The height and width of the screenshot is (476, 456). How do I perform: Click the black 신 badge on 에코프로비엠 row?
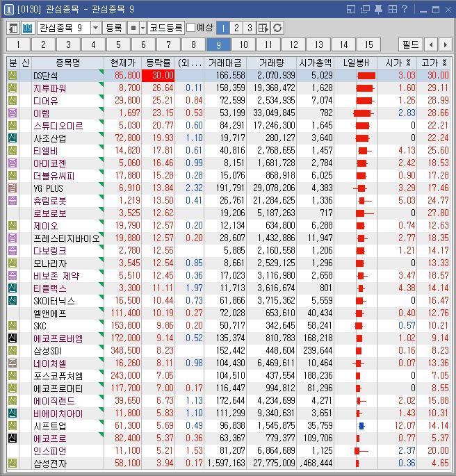click(x=13, y=338)
